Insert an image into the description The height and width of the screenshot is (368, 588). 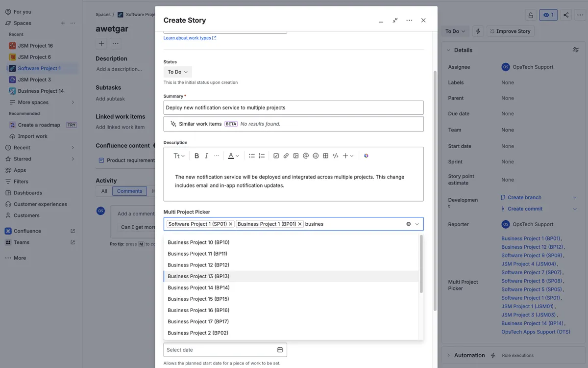296,156
